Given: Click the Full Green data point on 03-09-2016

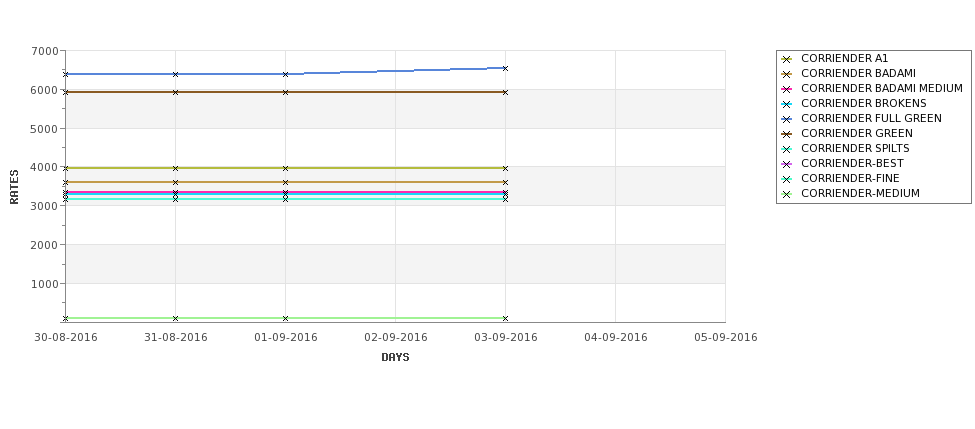Looking at the screenshot, I should click(505, 68).
